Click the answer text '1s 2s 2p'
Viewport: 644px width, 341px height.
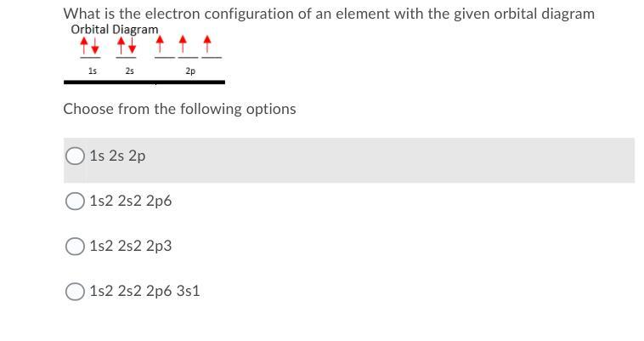click(x=117, y=156)
